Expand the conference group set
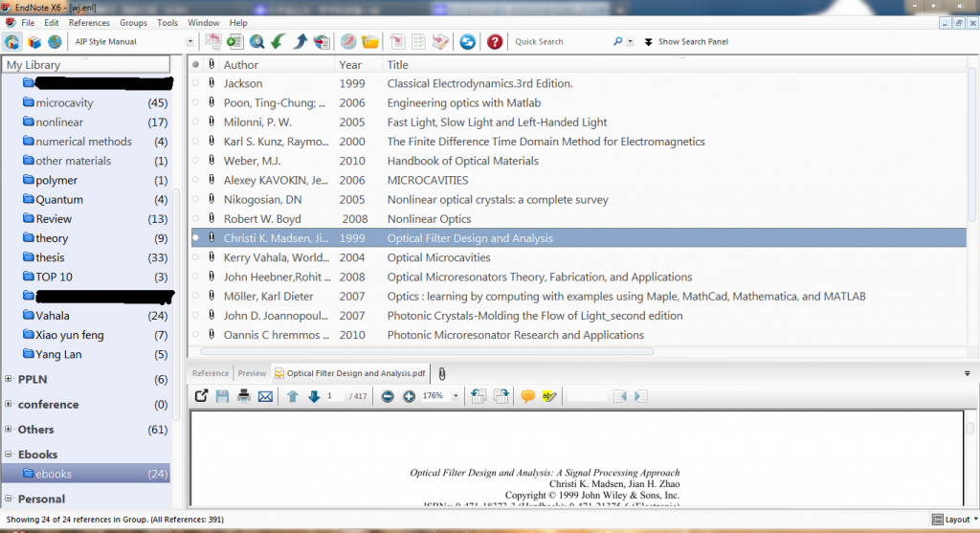 coord(8,404)
